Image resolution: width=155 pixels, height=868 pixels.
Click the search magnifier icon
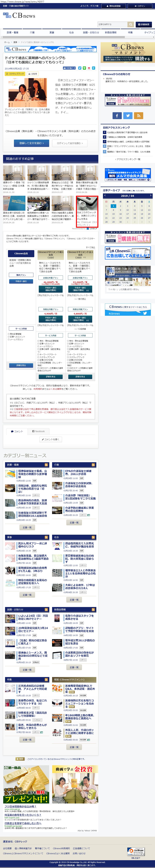(x=130, y=25)
